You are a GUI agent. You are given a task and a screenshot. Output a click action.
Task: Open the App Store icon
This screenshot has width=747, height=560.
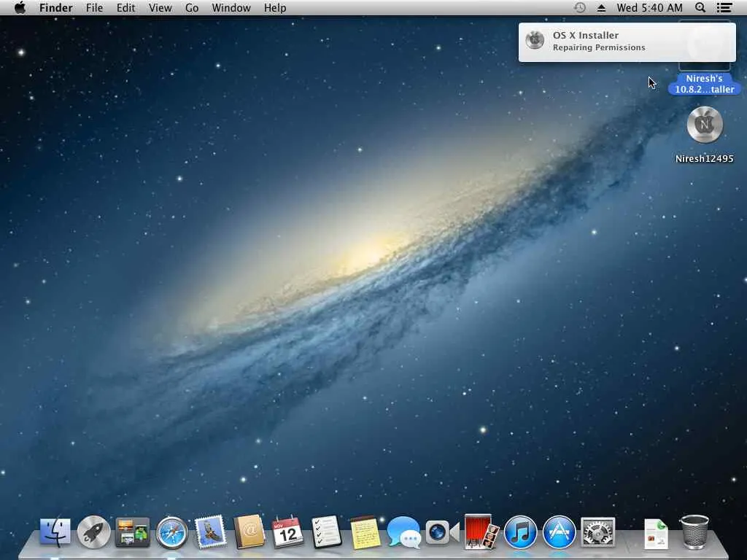click(x=560, y=532)
